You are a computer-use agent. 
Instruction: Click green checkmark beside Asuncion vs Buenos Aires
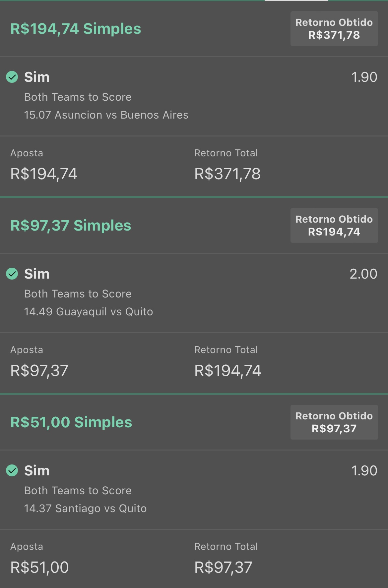tap(12, 77)
